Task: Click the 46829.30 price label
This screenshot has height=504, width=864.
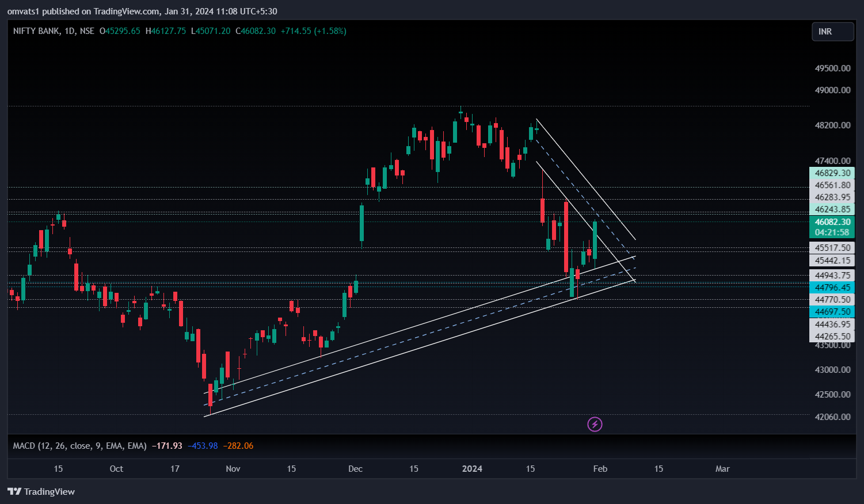Action: tap(832, 173)
